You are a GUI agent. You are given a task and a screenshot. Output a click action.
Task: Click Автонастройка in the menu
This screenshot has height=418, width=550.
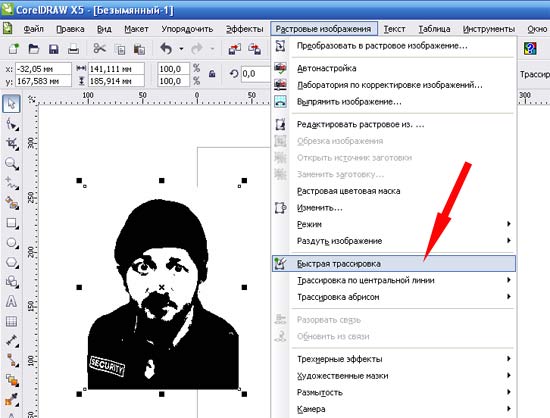pyautogui.click(x=326, y=68)
